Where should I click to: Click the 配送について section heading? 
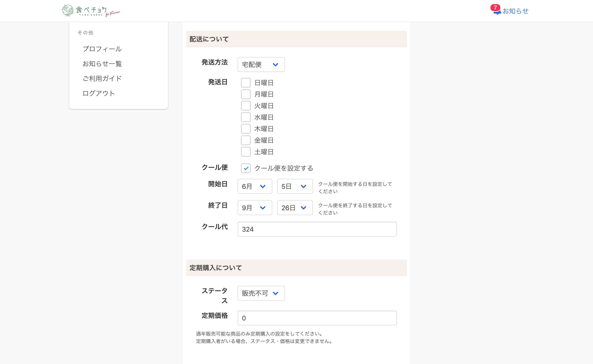(x=209, y=39)
